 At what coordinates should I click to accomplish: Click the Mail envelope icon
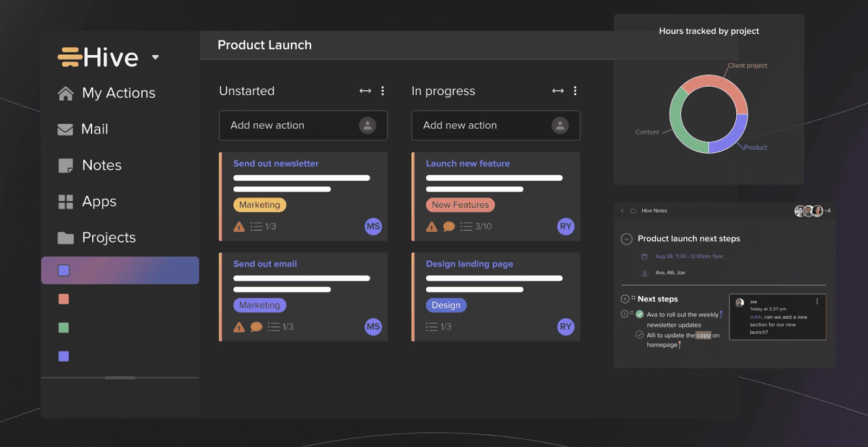(x=65, y=130)
